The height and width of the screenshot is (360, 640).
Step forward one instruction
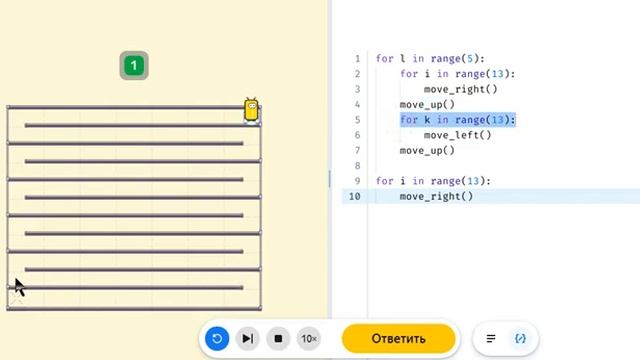[248, 338]
